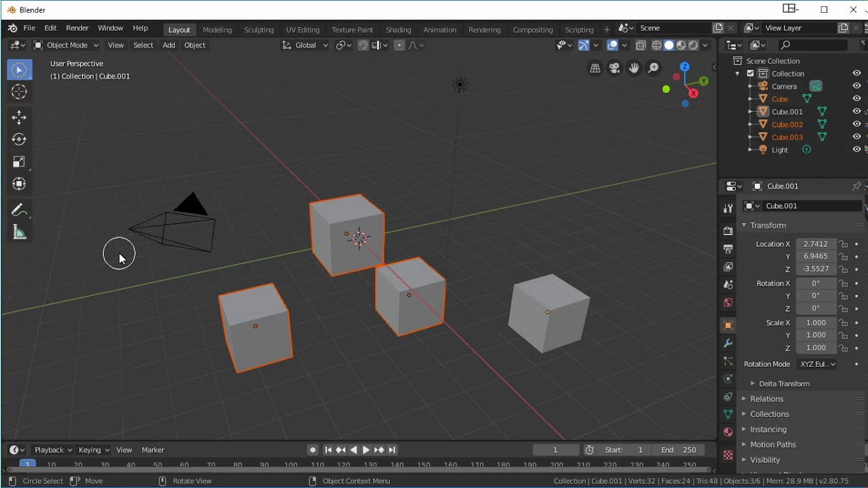The image size is (868, 488).
Task: Add a new workspace tab
Action: pyautogui.click(x=607, y=29)
